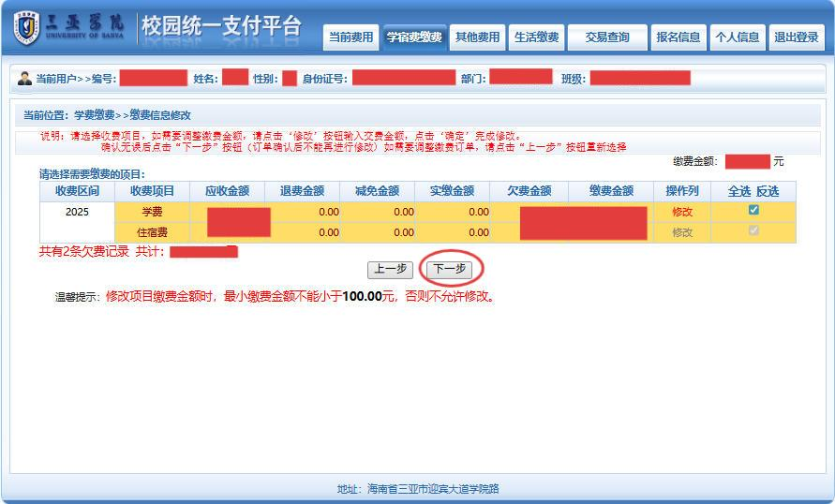Click the current user avatar icon
Image resolution: width=835 pixels, height=504 pixels.
click(x=24, y=78)
